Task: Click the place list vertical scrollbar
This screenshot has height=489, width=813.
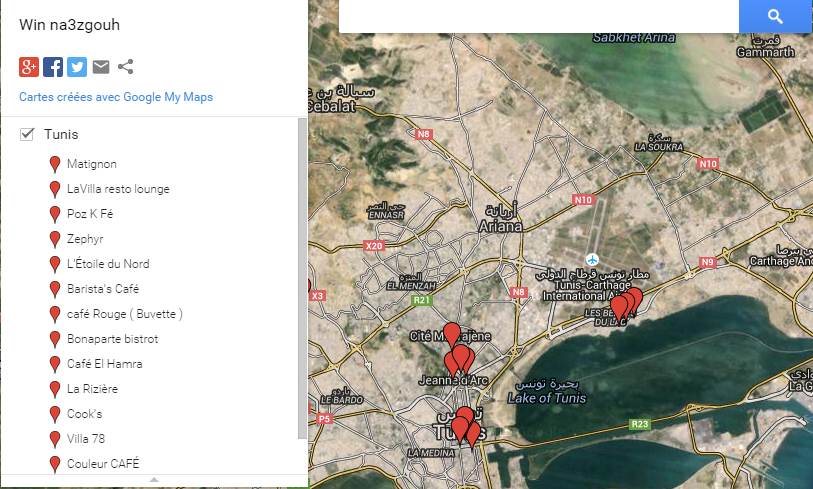Action: (303, 278)
